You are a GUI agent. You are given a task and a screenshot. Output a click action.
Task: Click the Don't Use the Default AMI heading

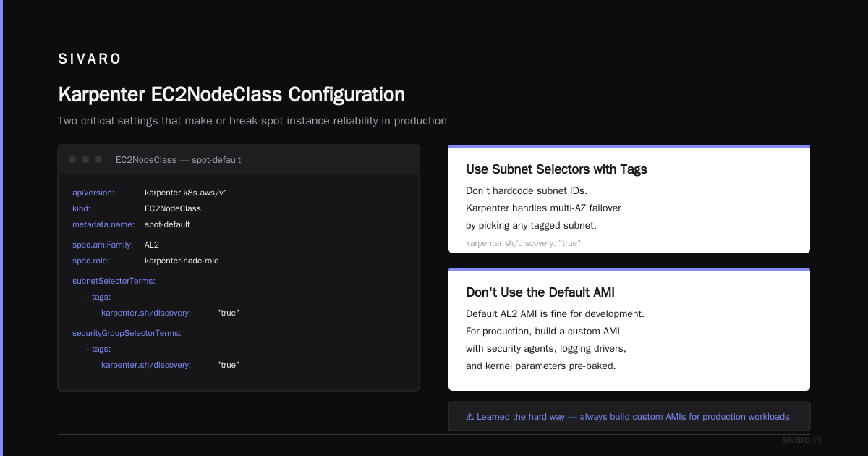[540, 293]
